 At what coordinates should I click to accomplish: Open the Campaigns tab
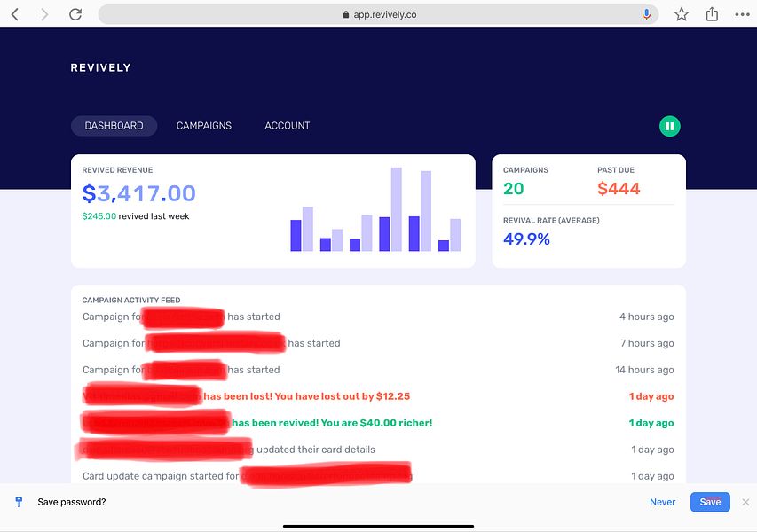point(204,126)
